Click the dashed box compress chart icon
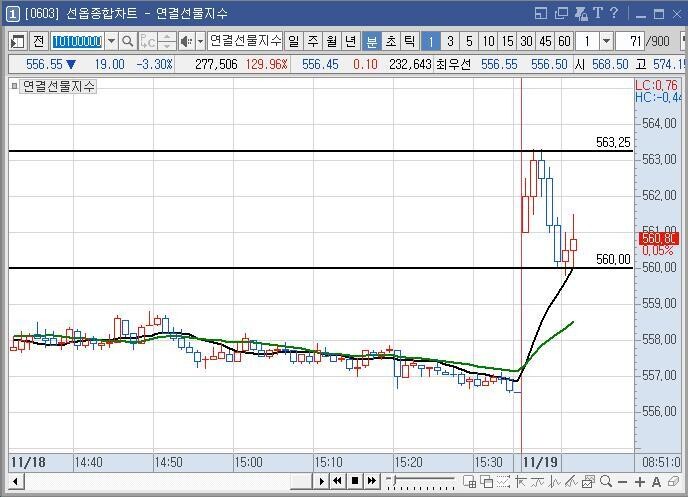The width and height of the screenshot is (688, 497). click(x=503, y=482)
